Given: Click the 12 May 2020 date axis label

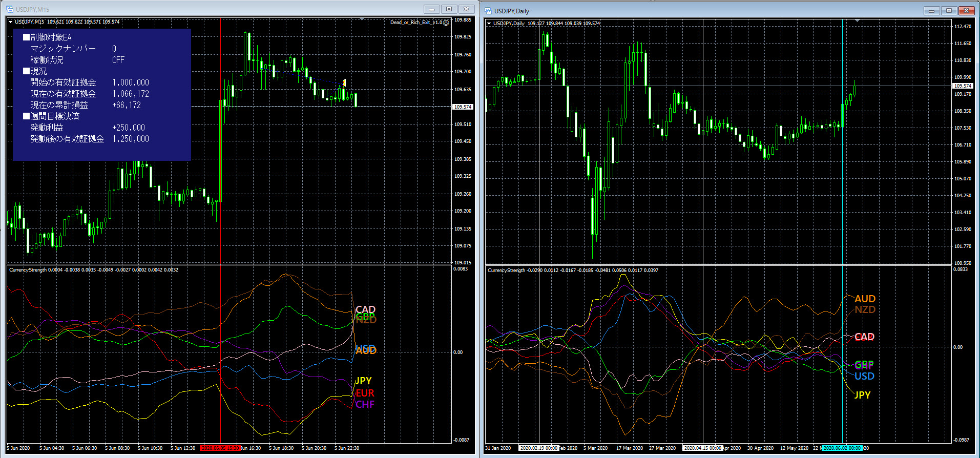Looking at the screenshot, I should pos(794,448).
